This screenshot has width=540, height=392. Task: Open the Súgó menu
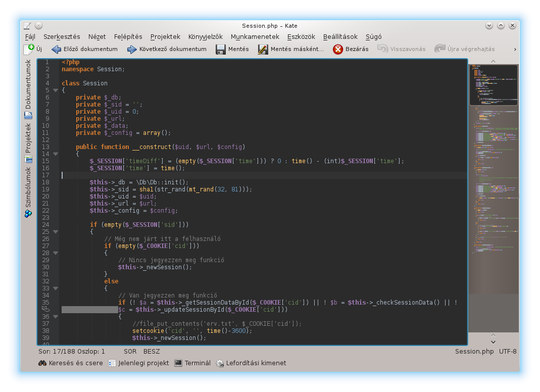(x=373, y=36)
